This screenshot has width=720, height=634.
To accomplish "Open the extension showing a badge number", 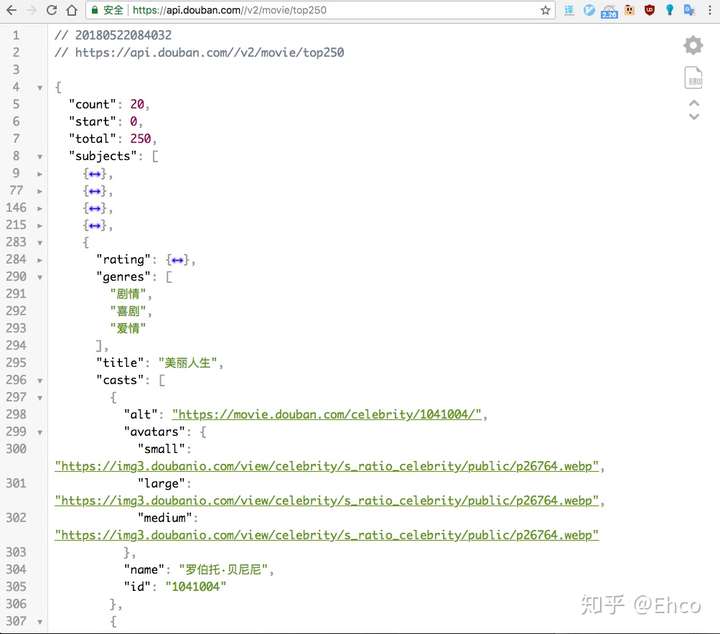I will point(609,11).
